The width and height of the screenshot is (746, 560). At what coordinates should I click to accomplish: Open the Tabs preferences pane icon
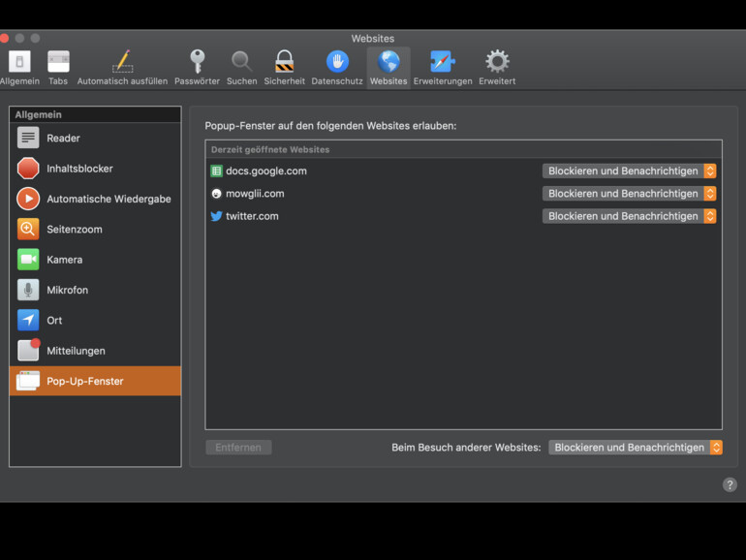pyautogui.click(x=58, y=62)
